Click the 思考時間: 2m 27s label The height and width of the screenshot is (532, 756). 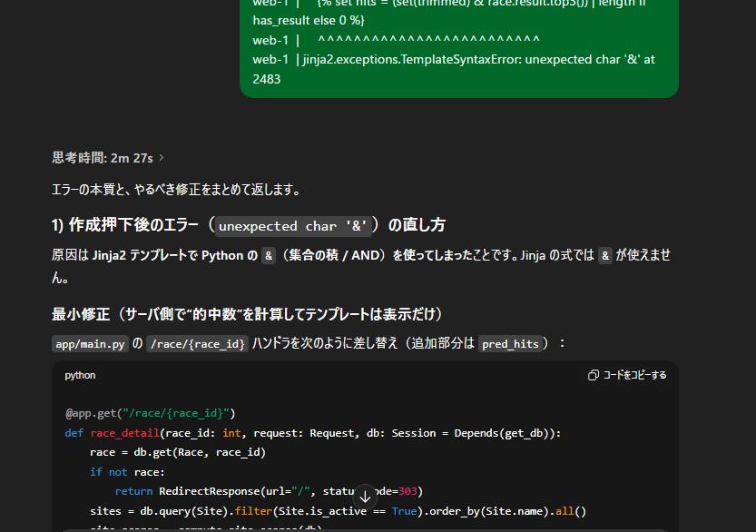[102, 158]
